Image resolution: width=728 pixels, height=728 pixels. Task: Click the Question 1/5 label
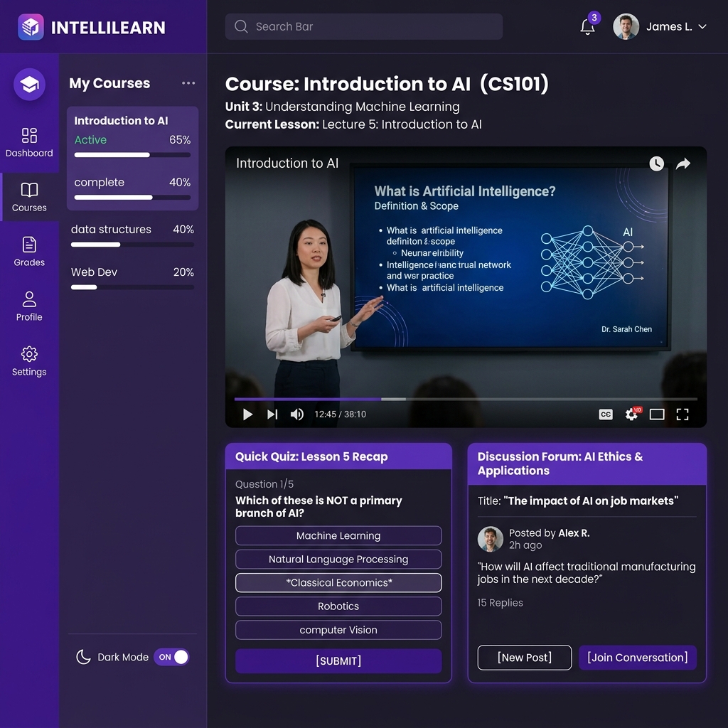[x=264, y=483]
